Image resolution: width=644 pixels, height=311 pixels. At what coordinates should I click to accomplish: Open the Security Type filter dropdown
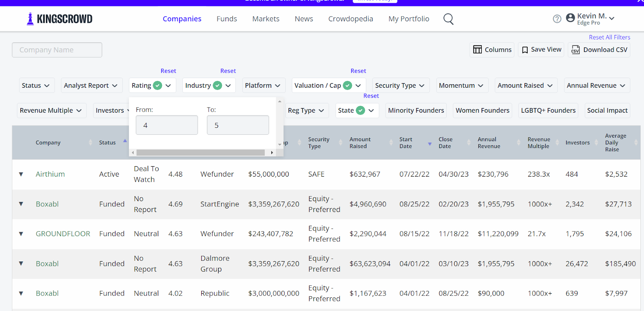point(401,85)
